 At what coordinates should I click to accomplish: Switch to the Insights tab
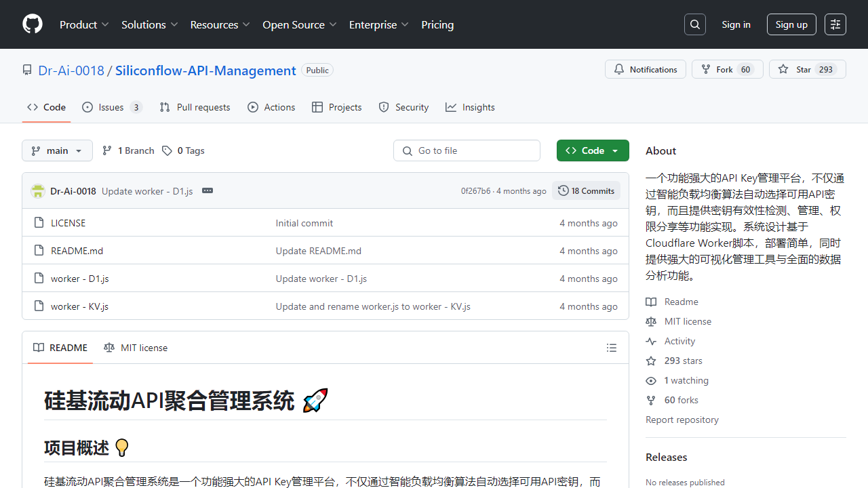(470, 107)
